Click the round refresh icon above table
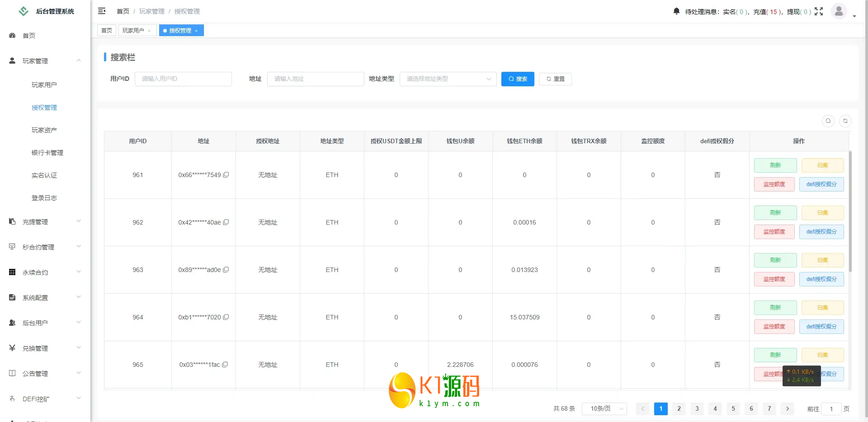The image size is (868, 422). pyautogui.click(x=845, y=121)
